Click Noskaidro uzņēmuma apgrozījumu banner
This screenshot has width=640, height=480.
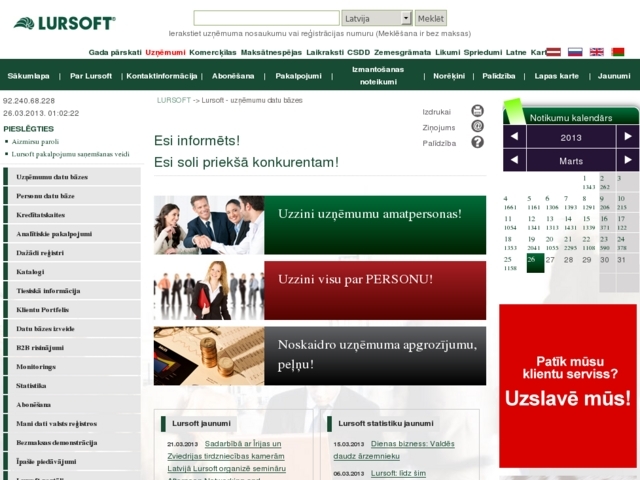pos(320,356)
